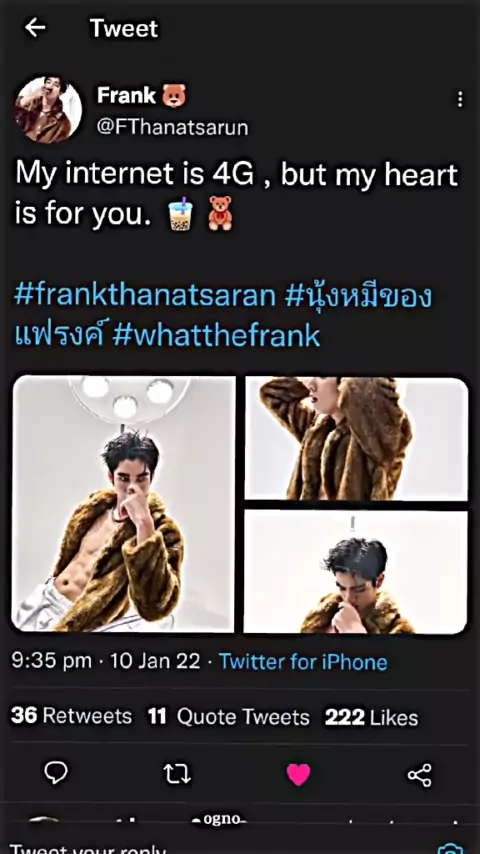View the 222 Likes list
Viewport: 480px width, 854px height.
pyautogui.click(x=372, y=717)
